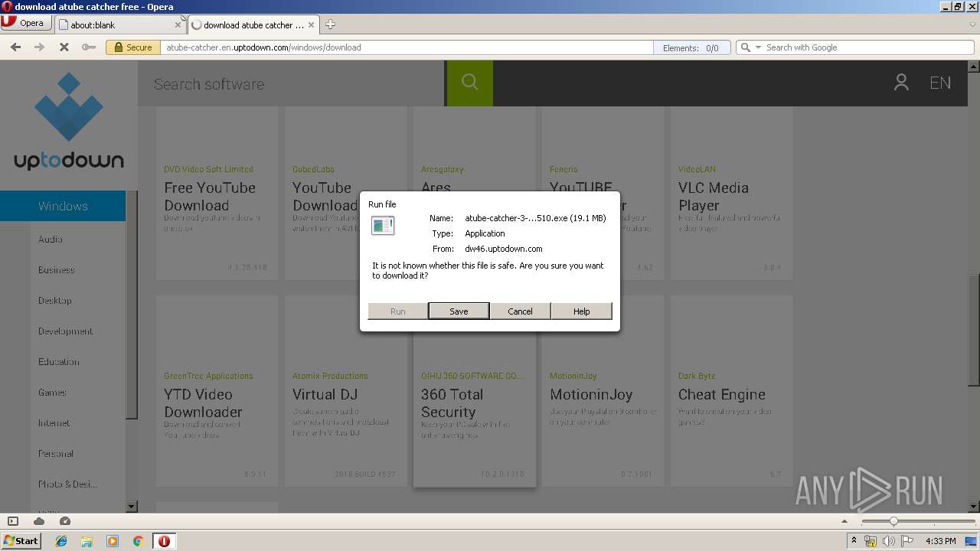Viewport: 980px width, 551px height.
Task: Launch Windows Media Player from taskbar
Action: pos(113,541)
